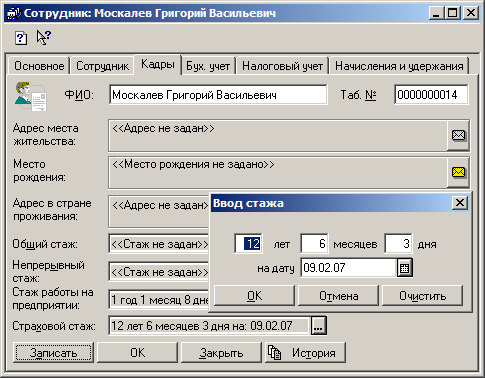Click Отмена in Ввод стажа dialog
485x378 pixels.
point(338,296)
